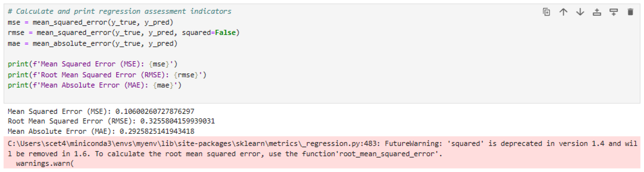Insert a new cell below
The width and height of the screenshot is (644, 172).
click(x=614, y=12)
